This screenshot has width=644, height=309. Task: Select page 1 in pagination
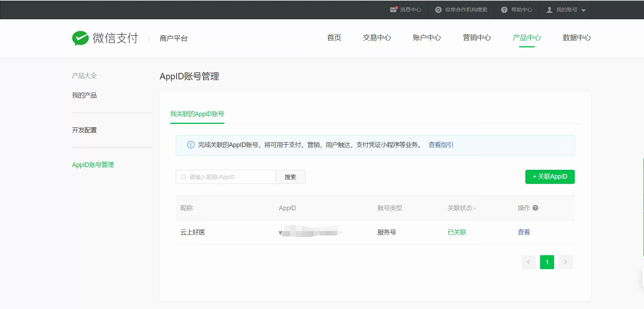[x=547, y=262]
